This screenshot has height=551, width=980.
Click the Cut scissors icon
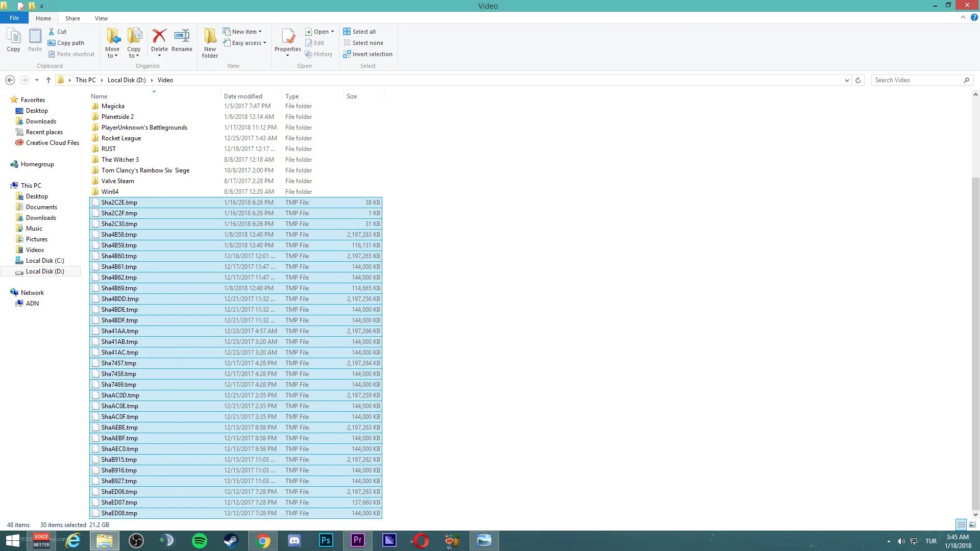coord(52,32)
